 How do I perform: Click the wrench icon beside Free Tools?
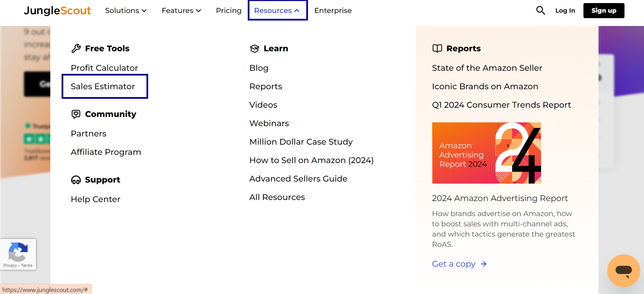tap(76, 49)
